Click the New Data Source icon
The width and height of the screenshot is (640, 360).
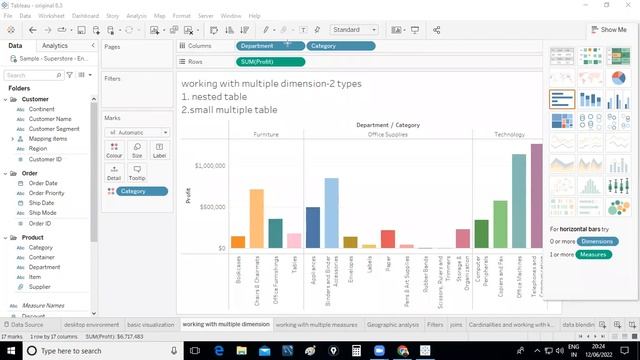point(96,30)
